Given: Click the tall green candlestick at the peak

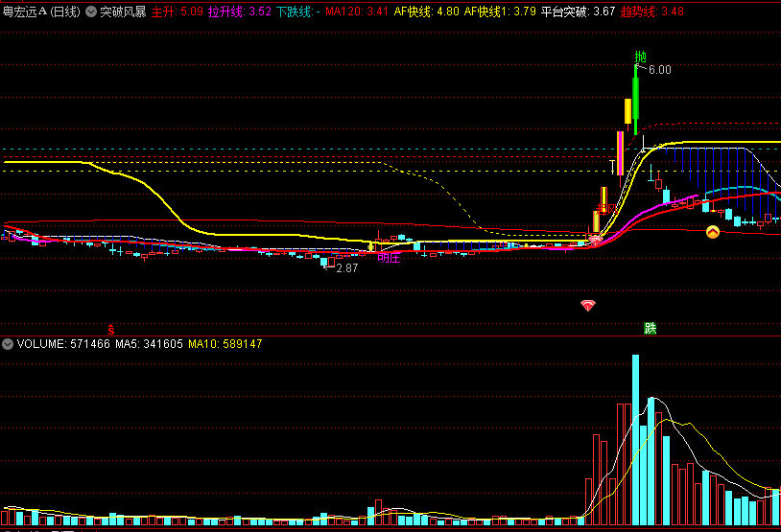Looking at the screenshot, I should (635, 100).
